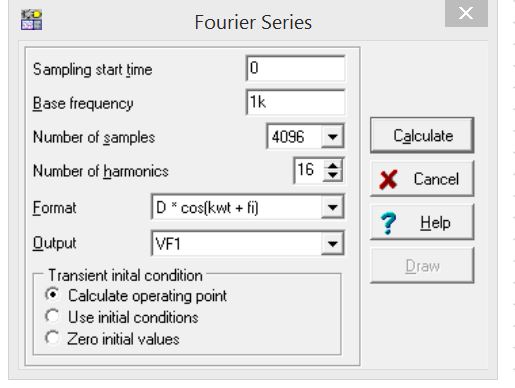Decrease number of harmonics with down arrow
Screen dimensions: 515x388
click(333, 176)
